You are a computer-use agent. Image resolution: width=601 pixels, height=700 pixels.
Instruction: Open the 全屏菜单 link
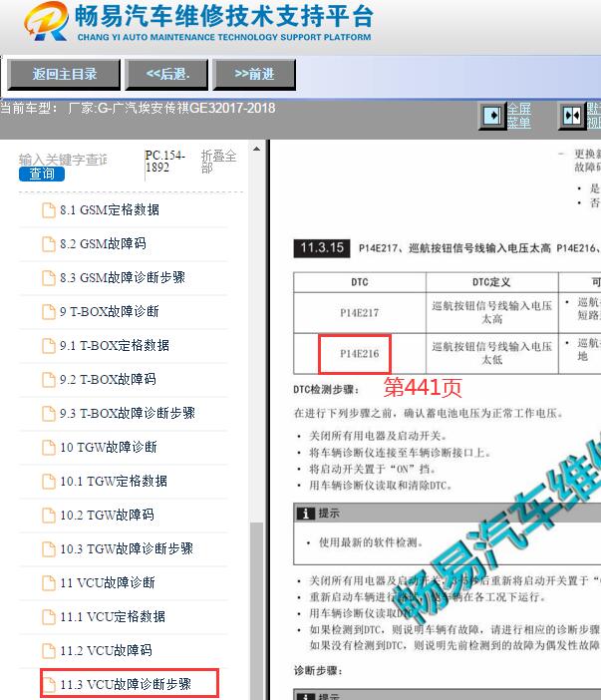pos(519,116)
